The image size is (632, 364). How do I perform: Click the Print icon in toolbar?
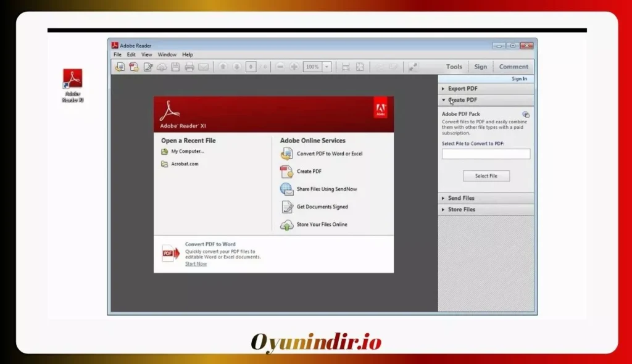(189, 67)
